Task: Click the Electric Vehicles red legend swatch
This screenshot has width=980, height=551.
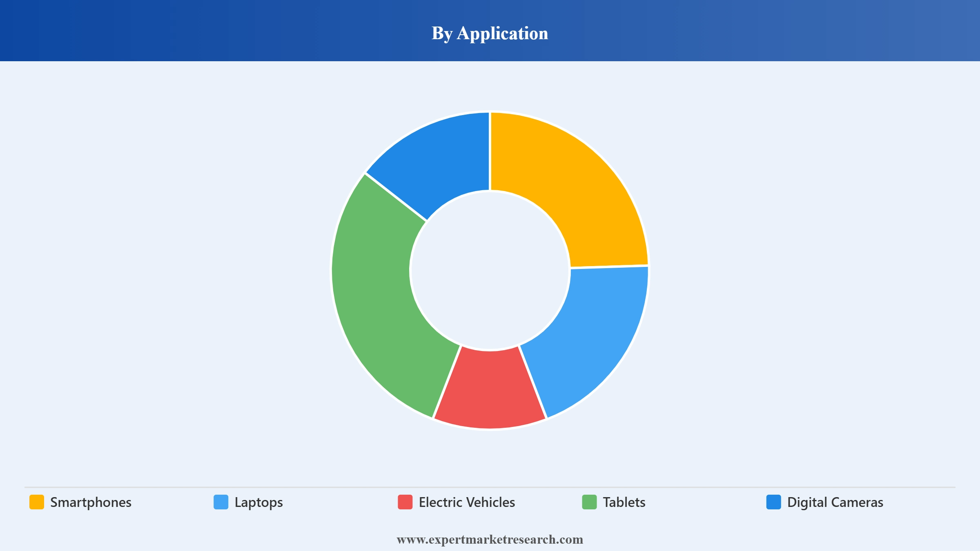Action: pos(405,502)
